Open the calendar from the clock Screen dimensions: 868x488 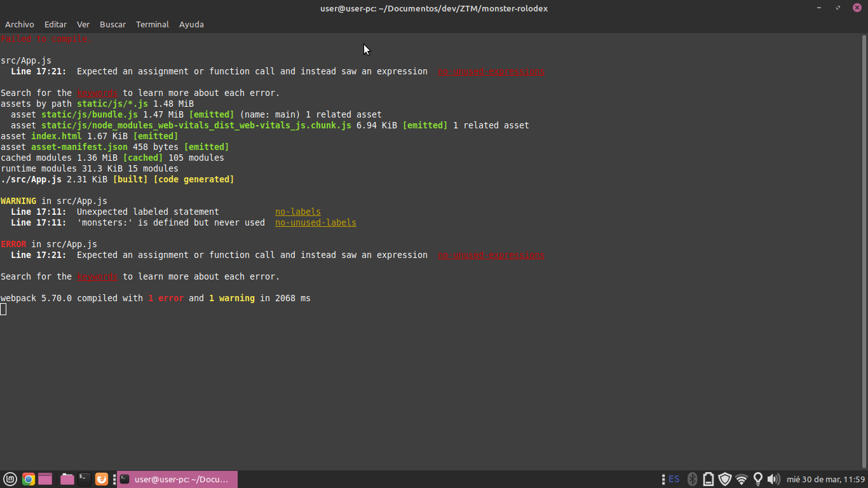coord(825,479)
